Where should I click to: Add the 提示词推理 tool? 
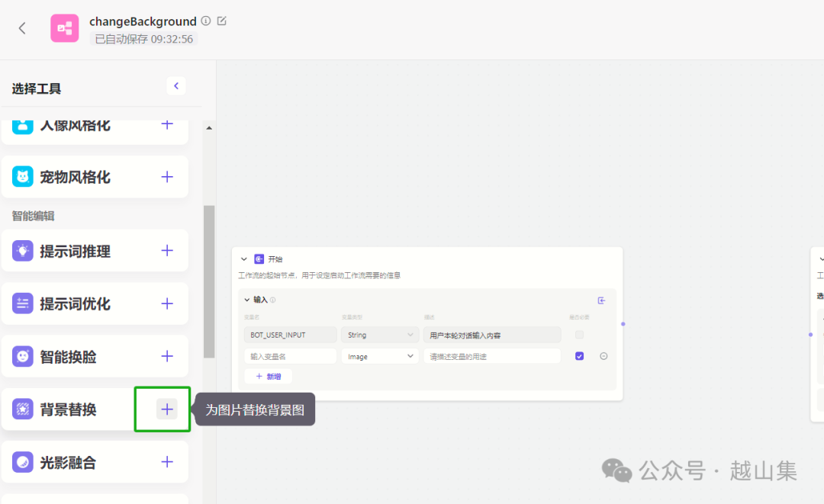click(x=167, y=251)
